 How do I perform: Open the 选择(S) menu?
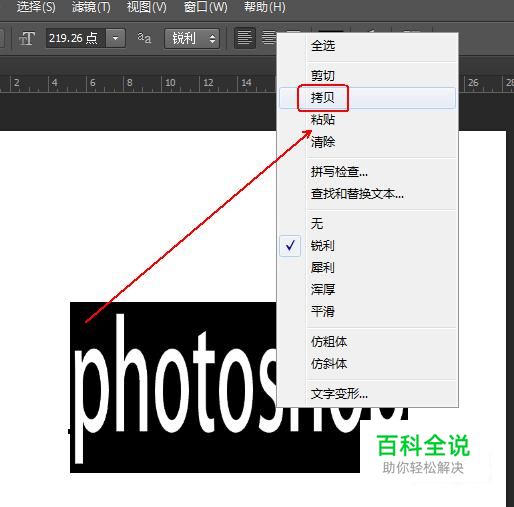click(x=36, y=7)
